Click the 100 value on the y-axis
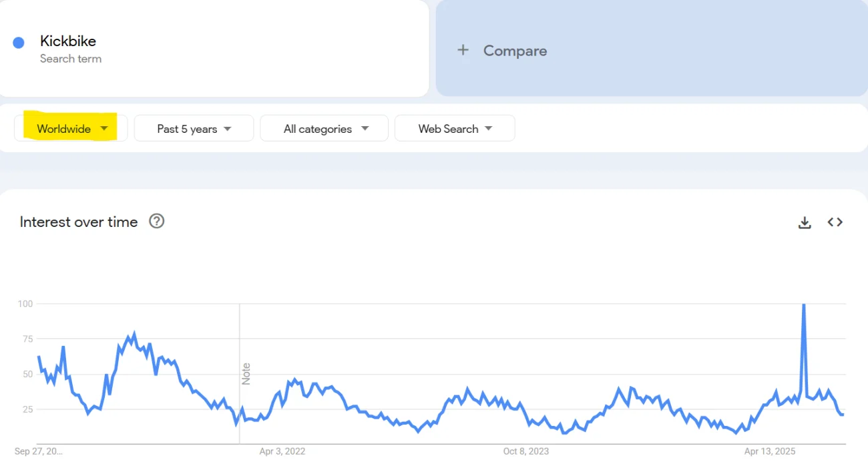The image size is (868, 472). (x=25, y=304)
